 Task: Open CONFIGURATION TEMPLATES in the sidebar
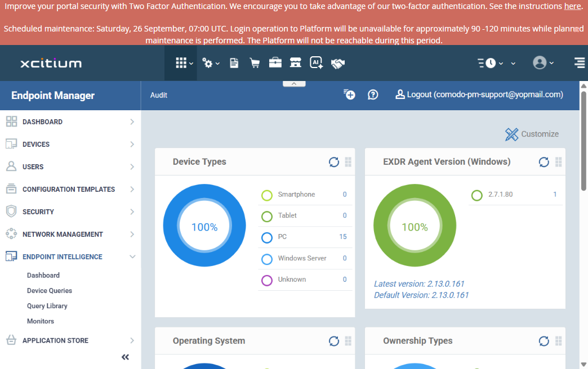click(70, 189)
